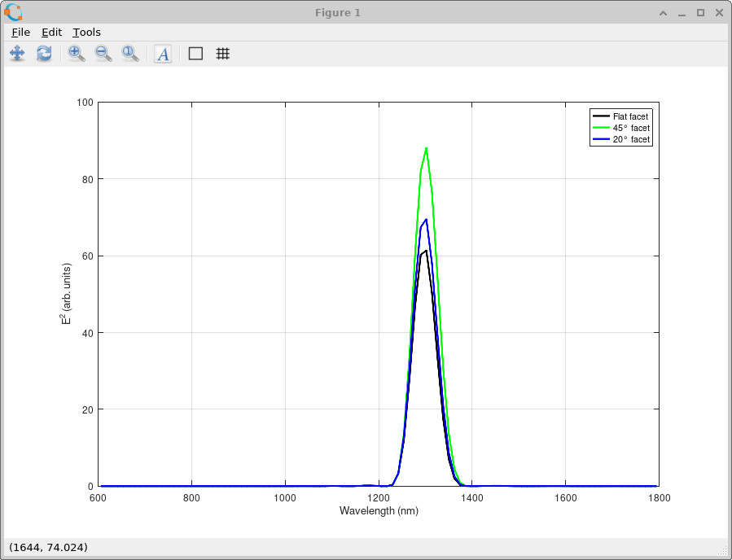Activate the rotate tool
732x560 pixels.
[x=45, y=54]
